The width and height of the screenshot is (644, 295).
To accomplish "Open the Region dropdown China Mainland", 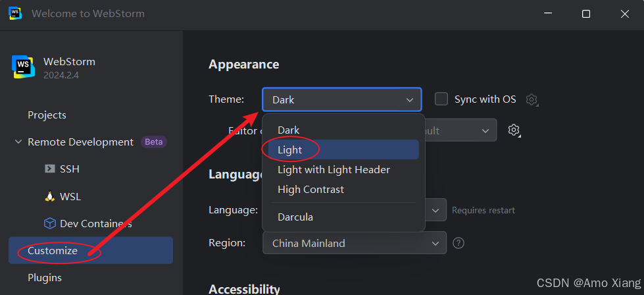I will (x=355, y=243).
